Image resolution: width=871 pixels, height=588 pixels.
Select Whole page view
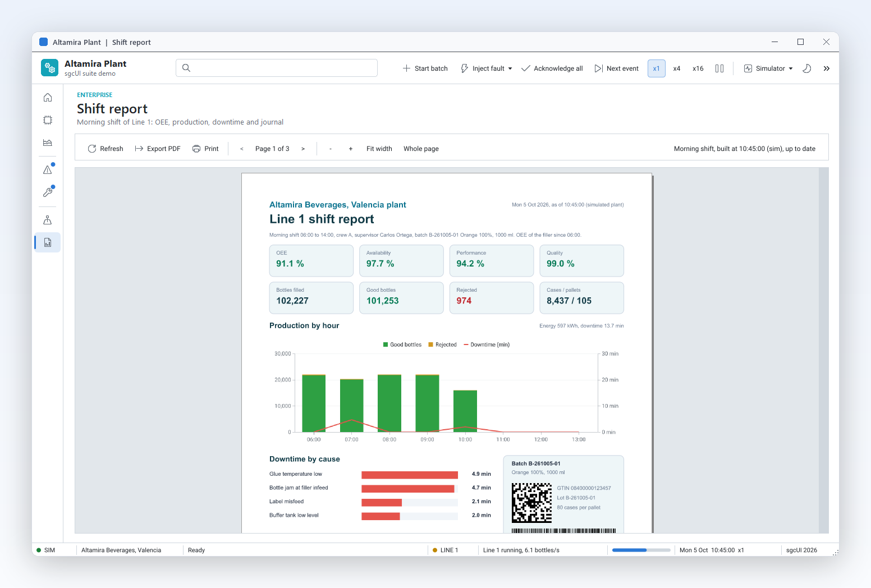tap(421, 149)
